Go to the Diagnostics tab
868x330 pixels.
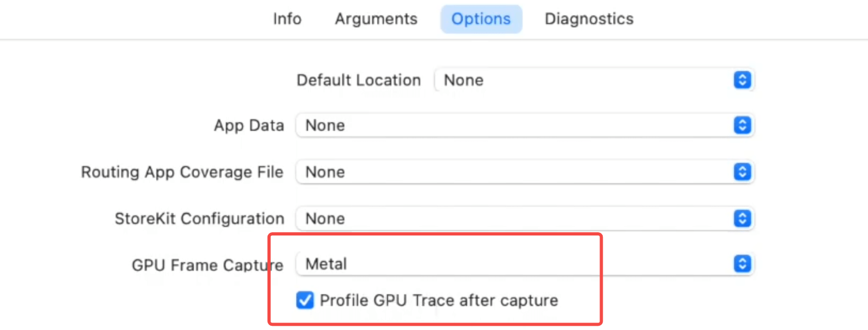coord(589,19)
